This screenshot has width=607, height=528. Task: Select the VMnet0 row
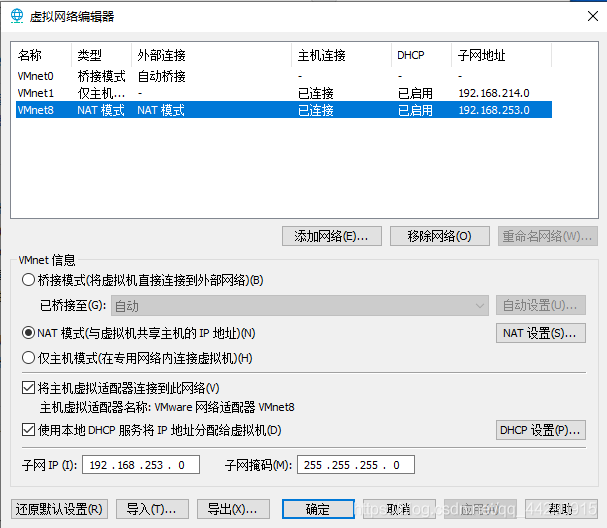[x=284, y=76]
